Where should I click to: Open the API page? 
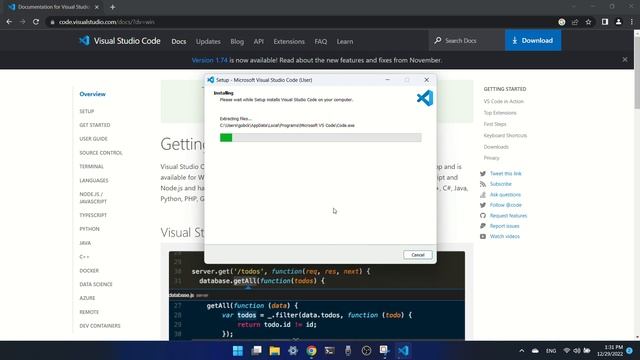tap(258, 41)
